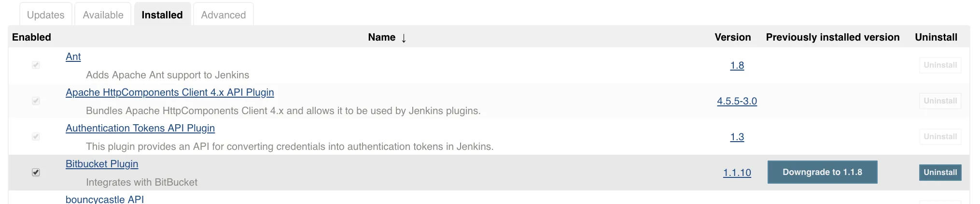Open the Available plugins tab
Image resolution: width=980 pixels, height=204 pixels.
[103, 15]
